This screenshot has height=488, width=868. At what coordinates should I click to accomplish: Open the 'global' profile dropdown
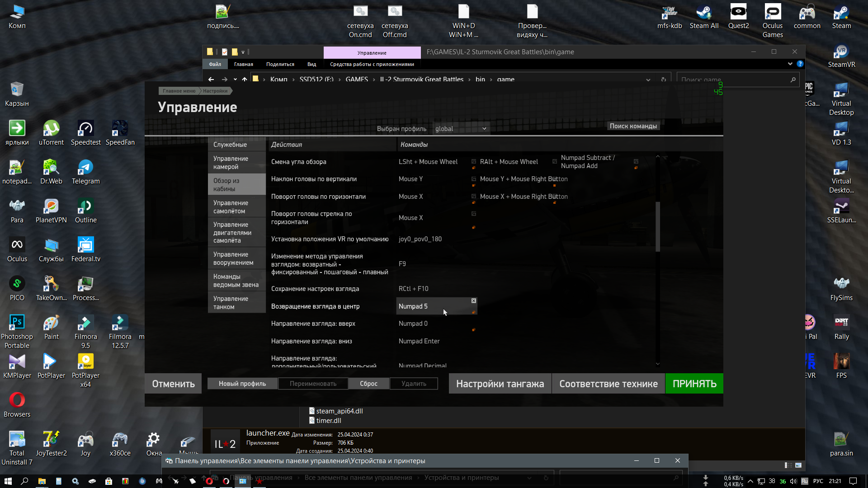point(461,129)
